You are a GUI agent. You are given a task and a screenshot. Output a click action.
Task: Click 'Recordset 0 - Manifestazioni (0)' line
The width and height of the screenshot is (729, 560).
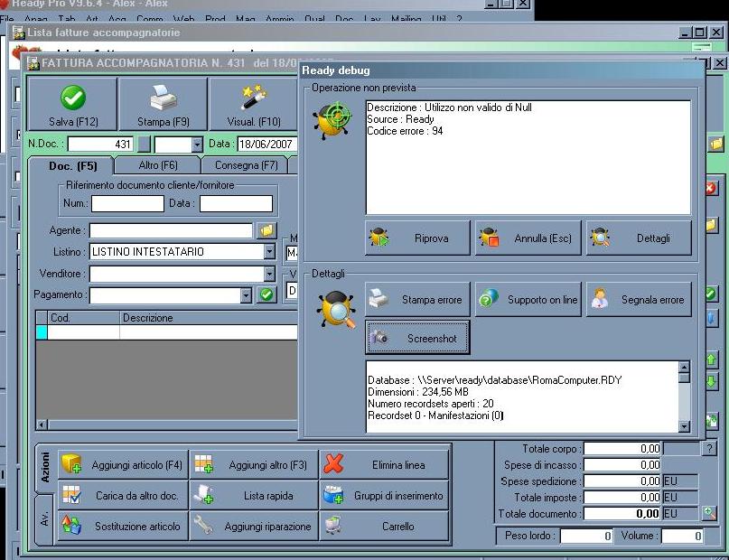pos(435,415)
